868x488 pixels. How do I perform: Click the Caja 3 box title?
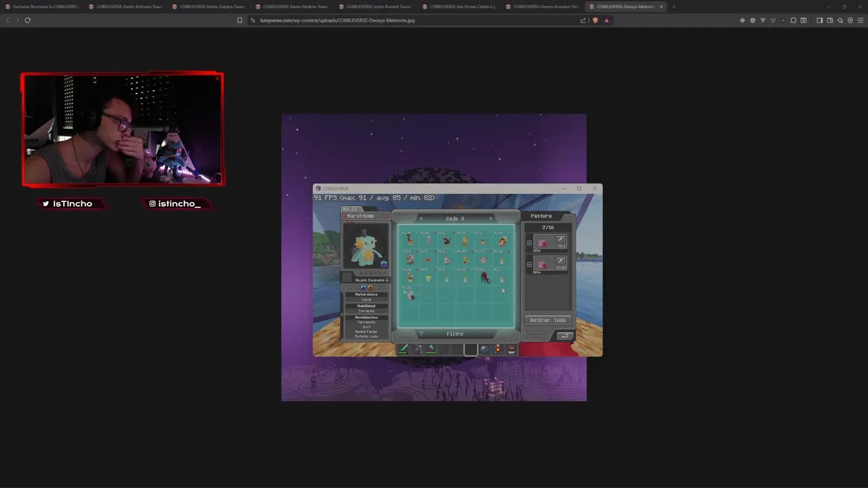coord(455,218)
